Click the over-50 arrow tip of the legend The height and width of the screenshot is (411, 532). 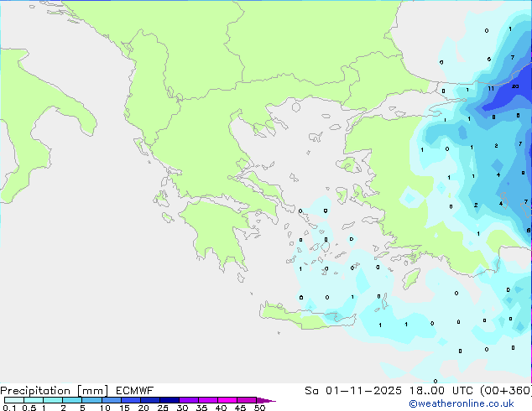coord(266,400)
